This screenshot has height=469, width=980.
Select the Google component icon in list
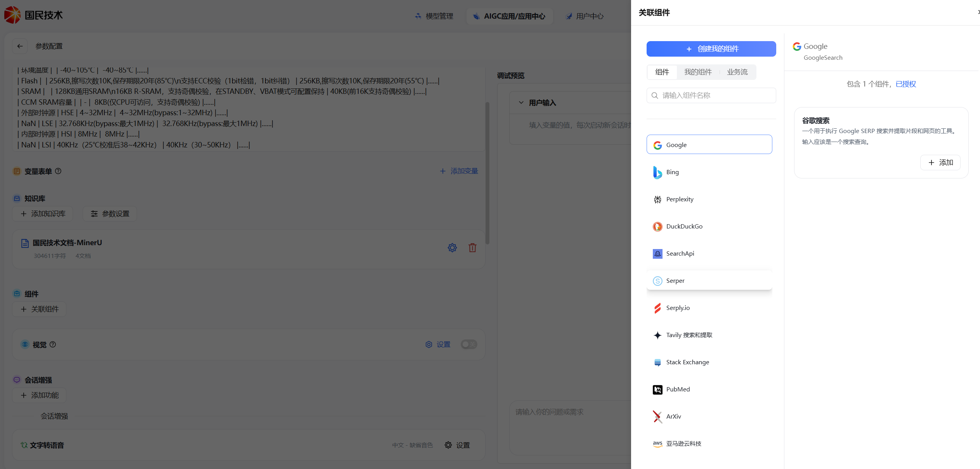point(657,145)
